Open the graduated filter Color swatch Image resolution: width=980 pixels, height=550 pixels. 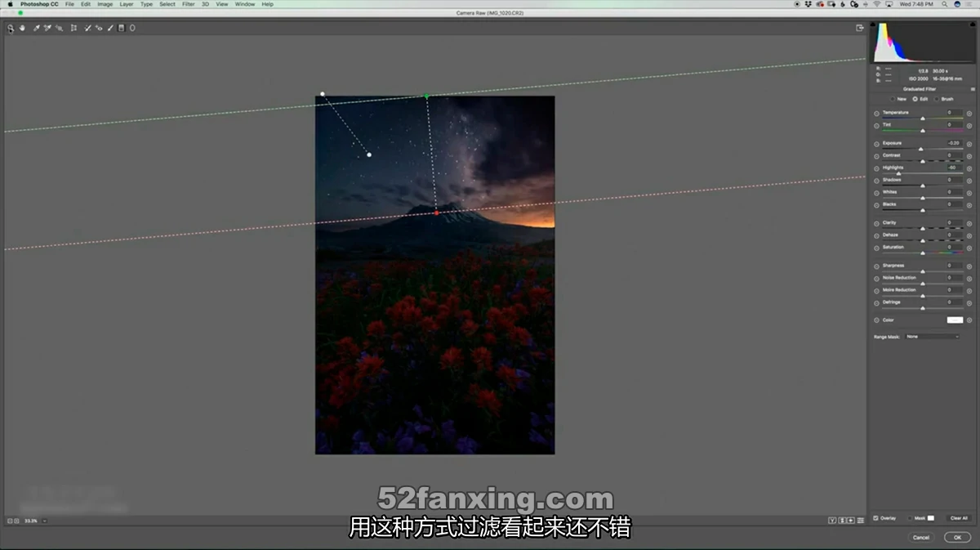(955, 320)
